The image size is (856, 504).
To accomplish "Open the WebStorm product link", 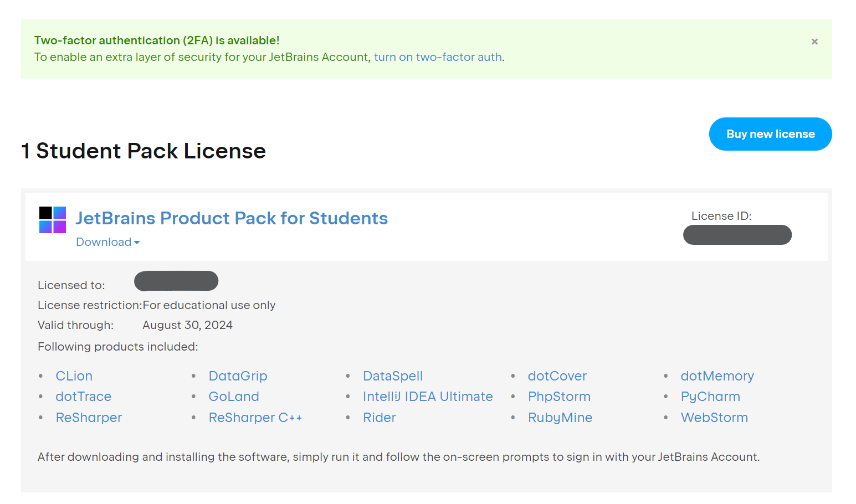I will (x=714, y=418).
